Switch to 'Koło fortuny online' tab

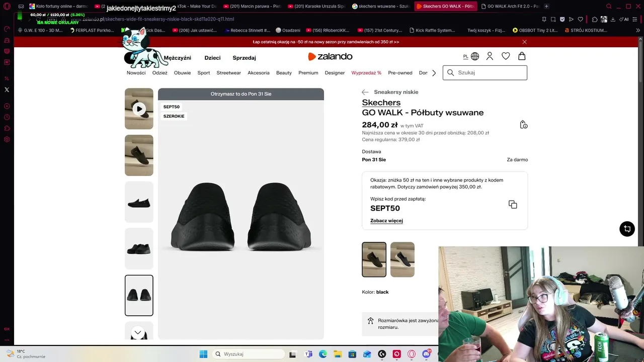59,7
